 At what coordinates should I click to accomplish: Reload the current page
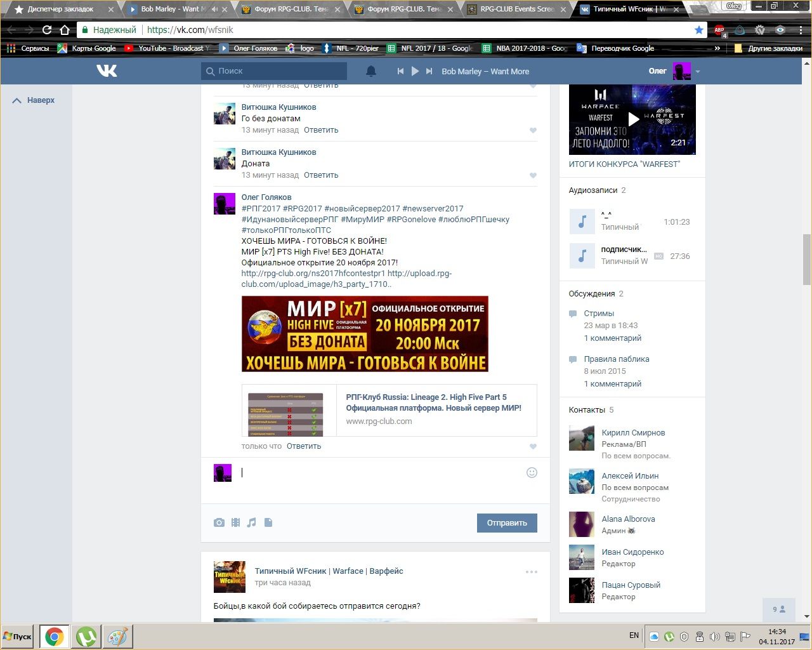[47, 30]
